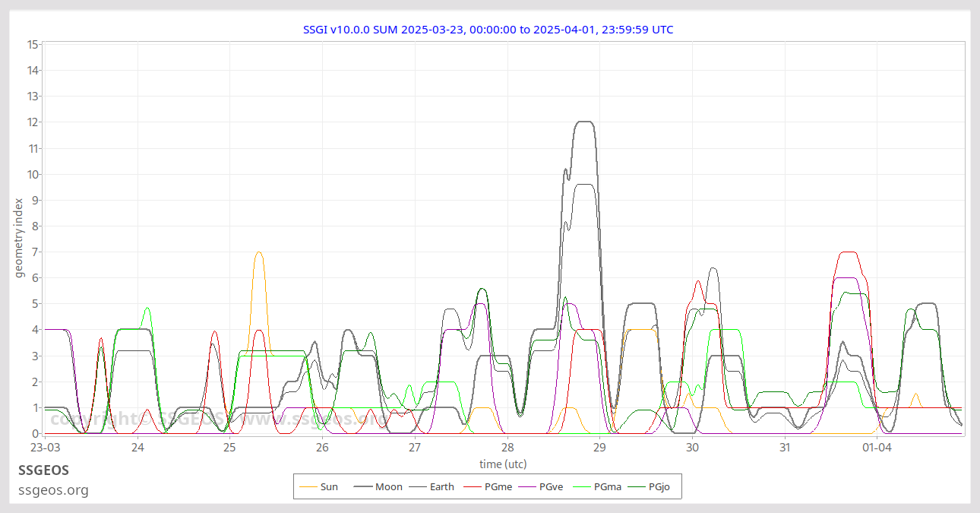Click the 30 date tick label
The width and height of the screenshot is (980, 513).
[692, 448]
